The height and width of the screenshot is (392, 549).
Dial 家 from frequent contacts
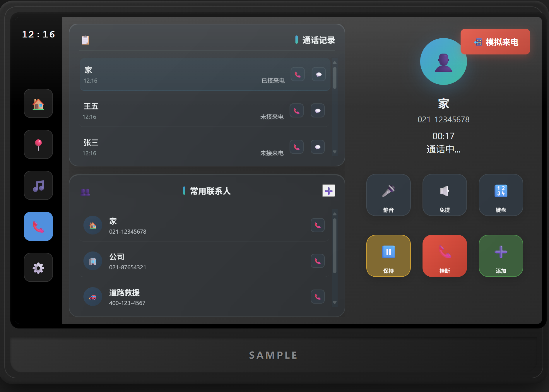318,225
